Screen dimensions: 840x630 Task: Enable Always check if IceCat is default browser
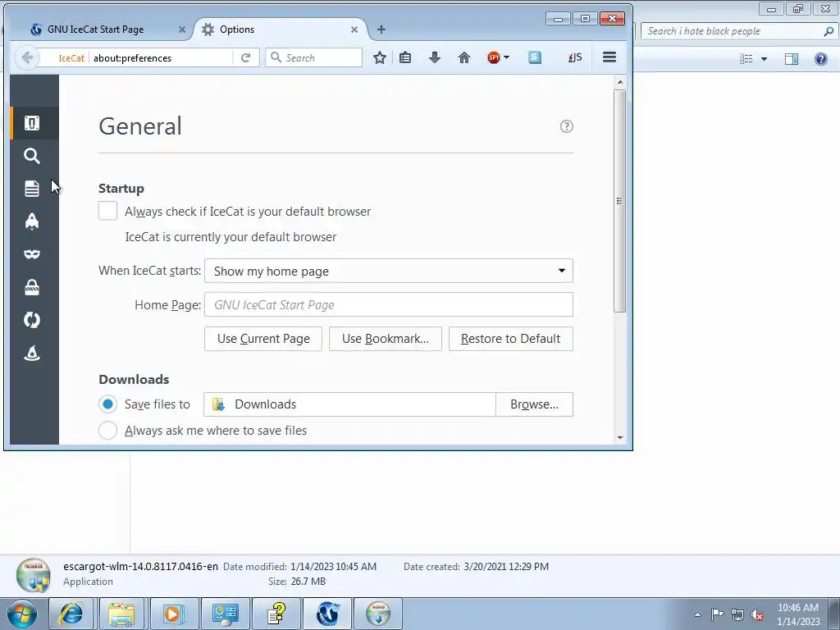coord(107,211)
